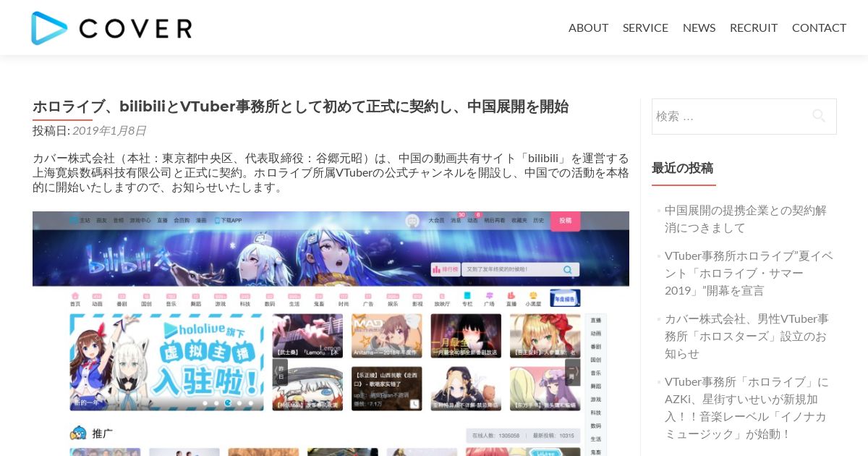Open the SERVICE menu item
The image size is (868, 456).
[x=645, y=28]
